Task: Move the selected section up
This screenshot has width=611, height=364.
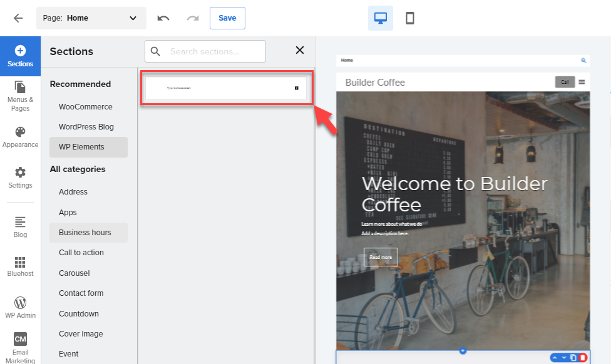Action: click(x=555, y=357)
